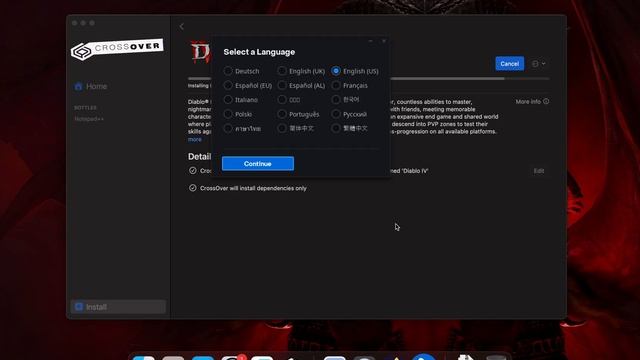Screen dimensions: 640x360
Task: Select Español (EU) language option
Action: click(248, 86)
